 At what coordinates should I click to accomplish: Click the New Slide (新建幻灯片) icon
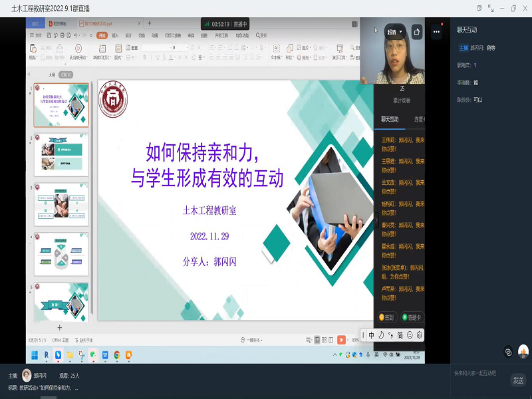tap(102, 48)
